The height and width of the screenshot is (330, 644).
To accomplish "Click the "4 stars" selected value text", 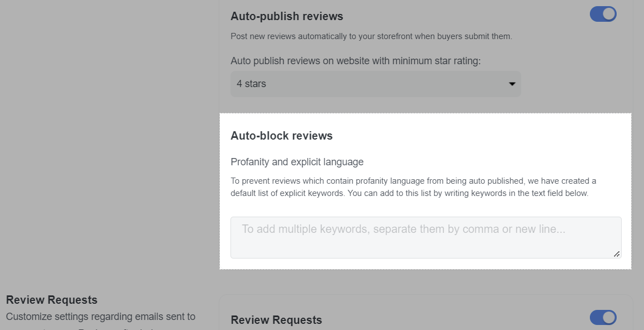I will [251, 84].
